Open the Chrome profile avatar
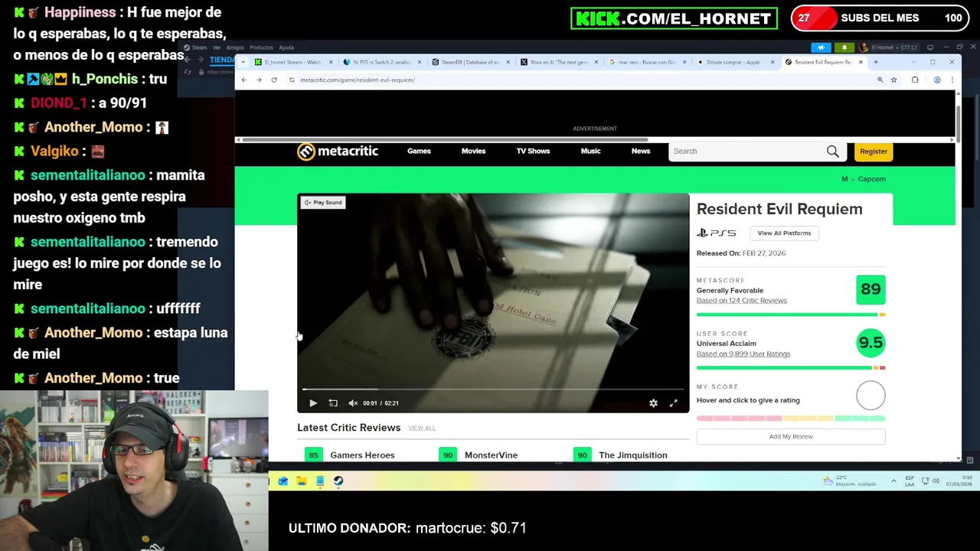980x551 pixels. (937, 80)
